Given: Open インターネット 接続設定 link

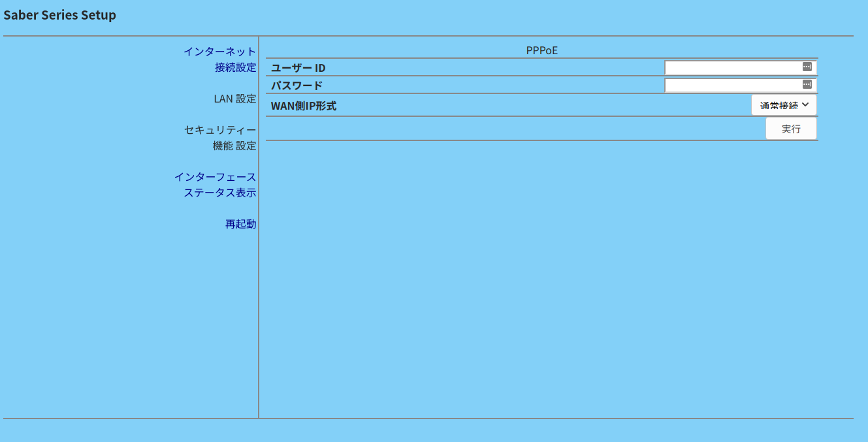Looking at the screenshot, I should 219,59.
